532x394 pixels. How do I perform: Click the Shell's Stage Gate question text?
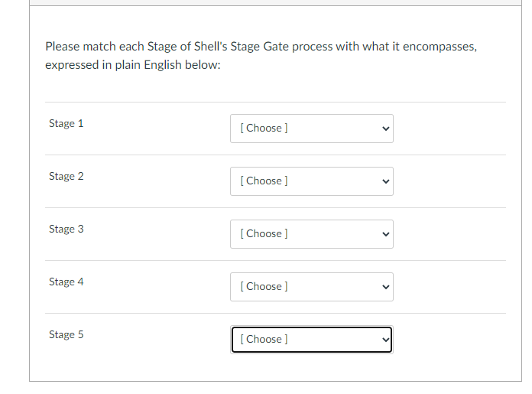point(261,47)
